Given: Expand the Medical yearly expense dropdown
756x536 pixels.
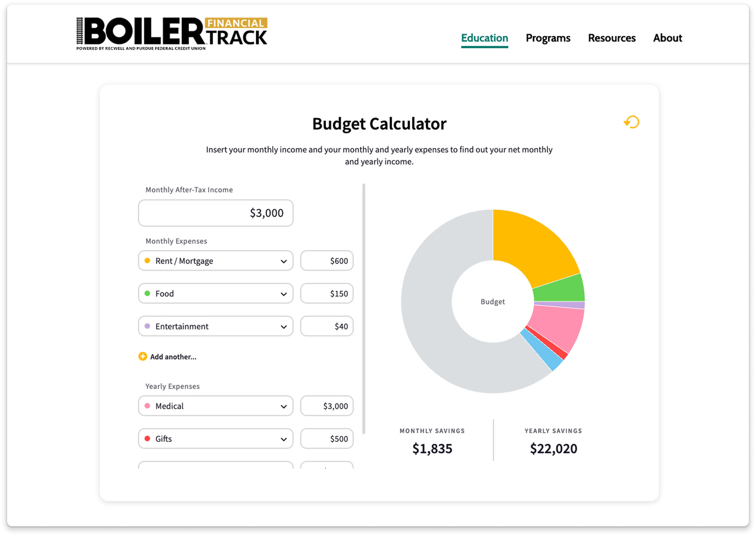Looking at the screenshot, I should (x=215, y=406).
